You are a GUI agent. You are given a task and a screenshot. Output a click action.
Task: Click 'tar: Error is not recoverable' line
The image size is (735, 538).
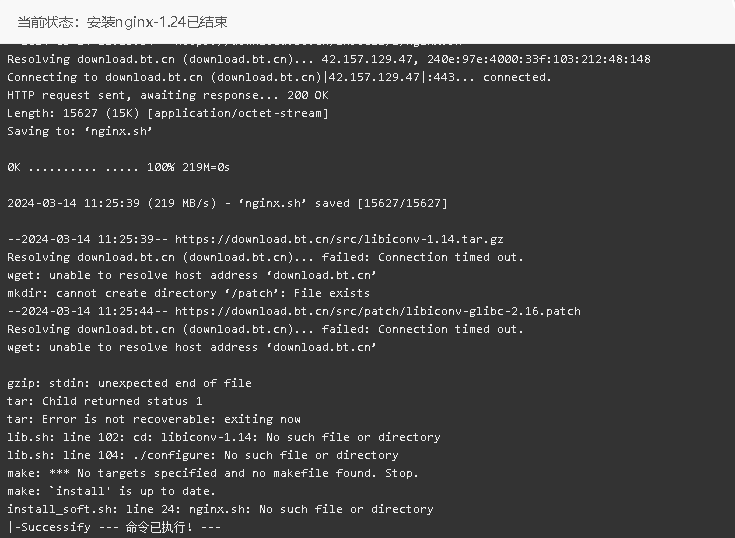pos(154,419)
